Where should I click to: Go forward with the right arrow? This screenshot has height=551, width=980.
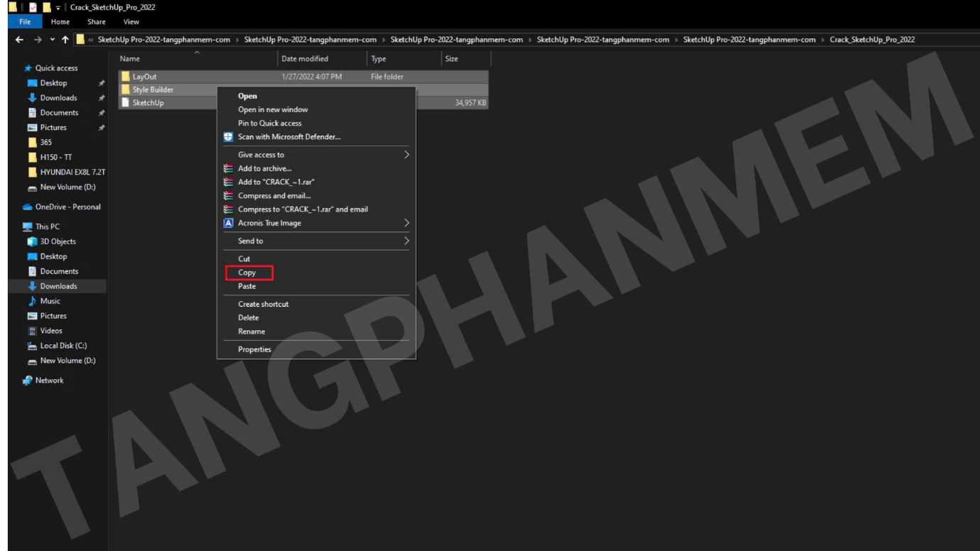(38, 40)
